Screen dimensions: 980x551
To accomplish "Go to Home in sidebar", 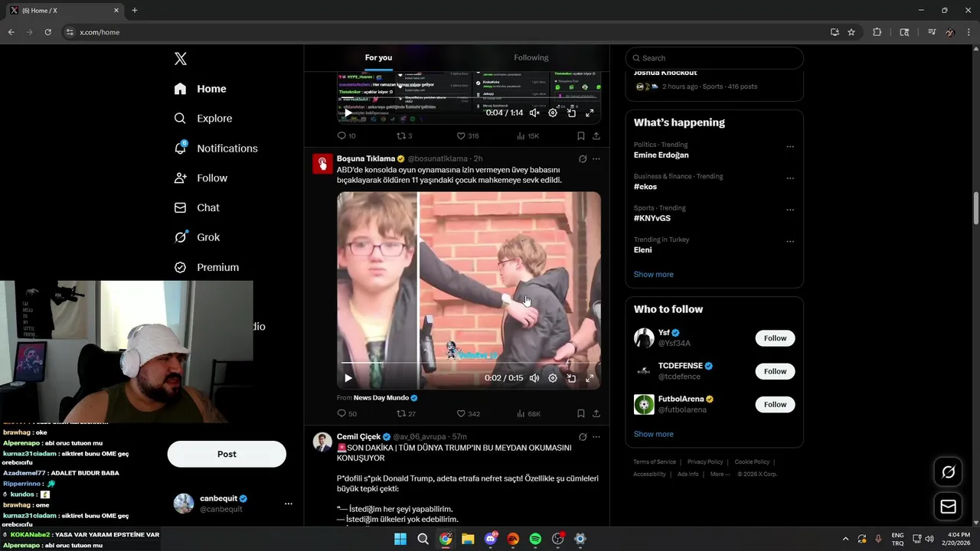I will click(201, 89).
